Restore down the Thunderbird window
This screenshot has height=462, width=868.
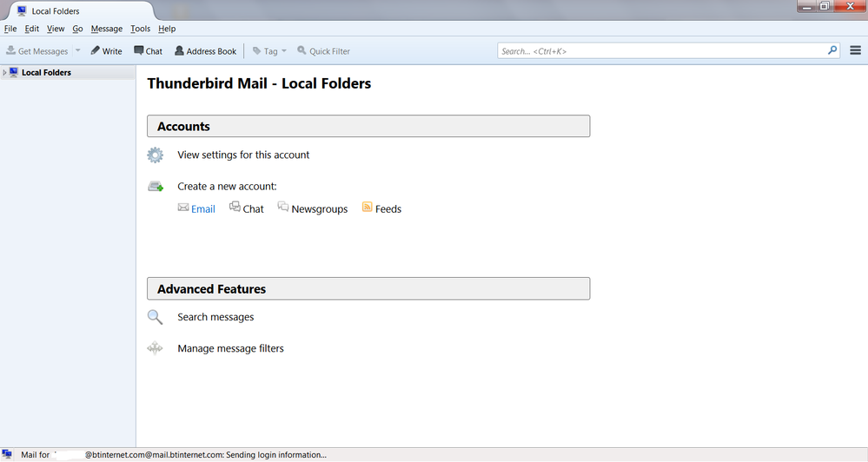coord(825,6)
